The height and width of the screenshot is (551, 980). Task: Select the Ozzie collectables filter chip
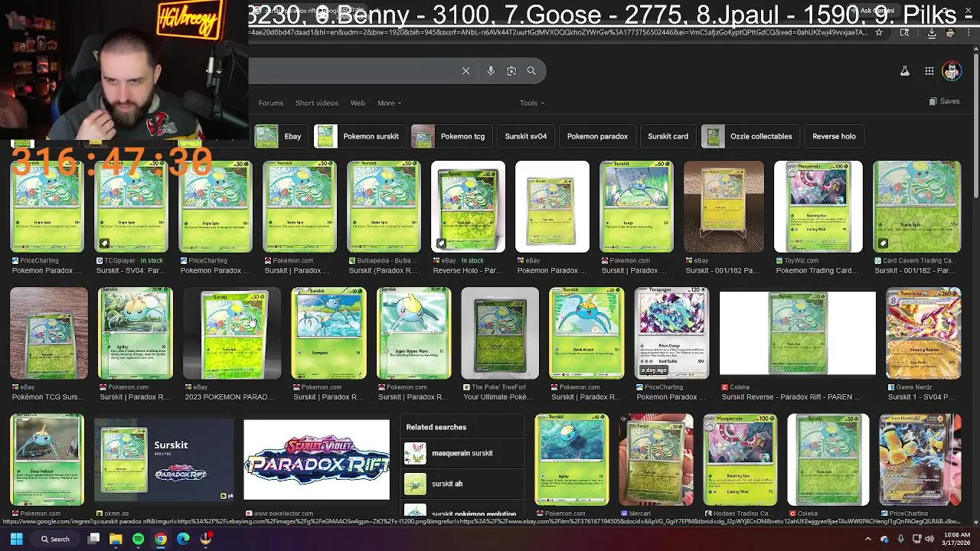pos(750,136)
